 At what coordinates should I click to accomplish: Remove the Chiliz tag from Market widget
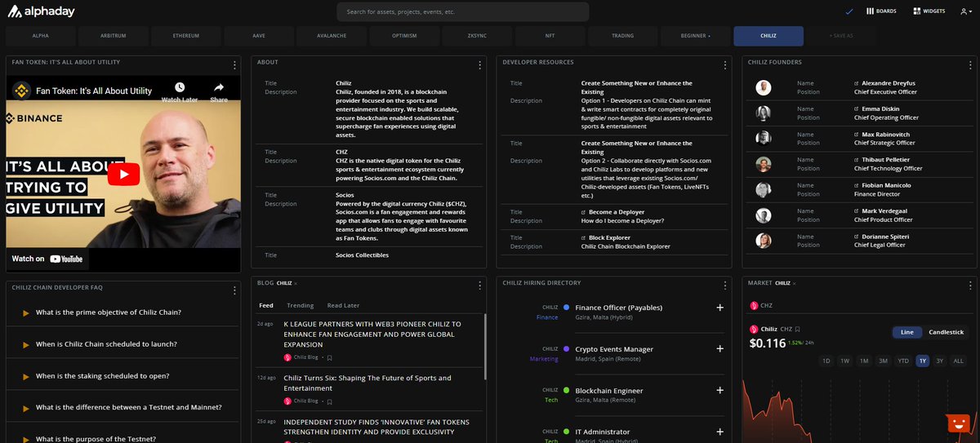793,284
